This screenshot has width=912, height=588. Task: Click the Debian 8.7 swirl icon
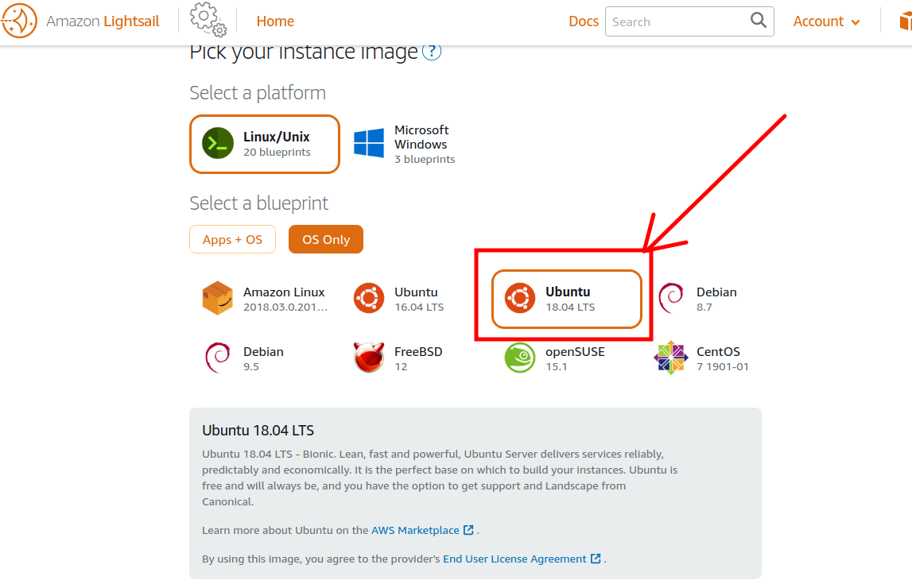(x=670, y=298)
